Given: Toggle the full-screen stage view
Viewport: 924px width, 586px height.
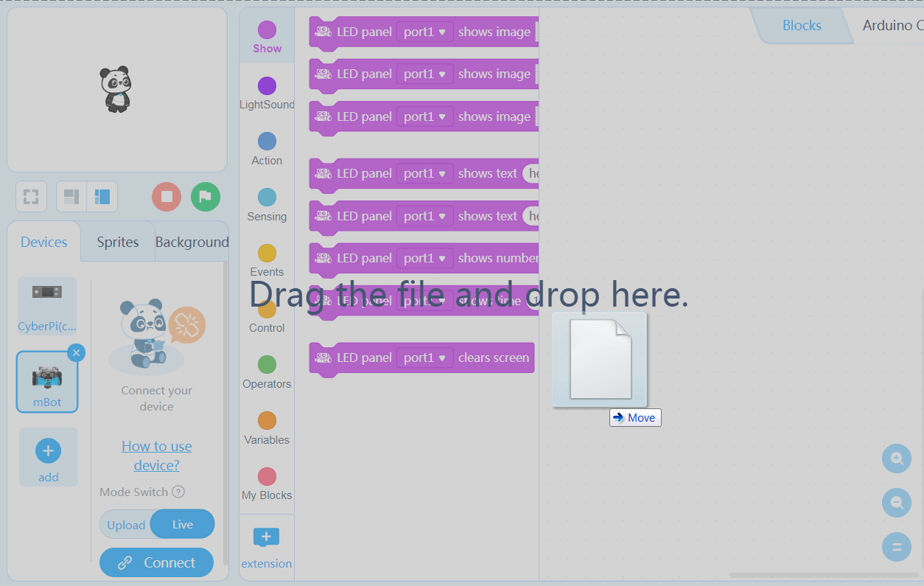Looking at the screenshot, I should pos(31,196).
